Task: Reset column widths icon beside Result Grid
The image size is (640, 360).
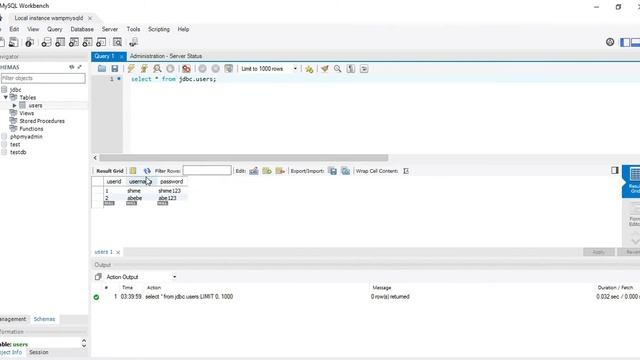Action: (x=133, y=171)
